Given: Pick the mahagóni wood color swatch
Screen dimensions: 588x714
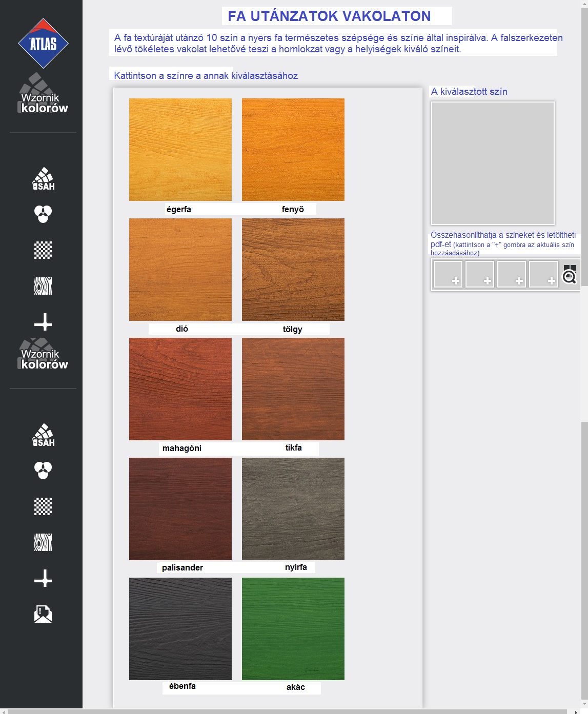Looking at the screenshot, I should click(x=180, y=389).
